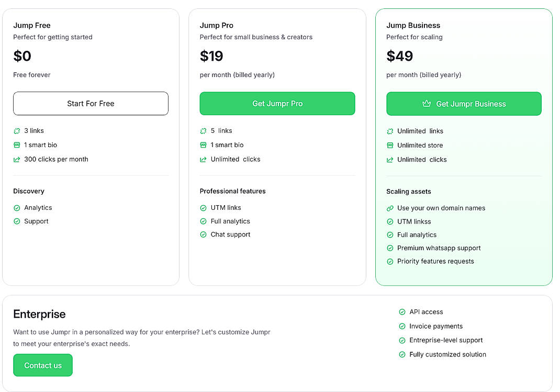Click the checkmark beside "Fully customized solution"
560x392 pixels.
click(402, 354)
